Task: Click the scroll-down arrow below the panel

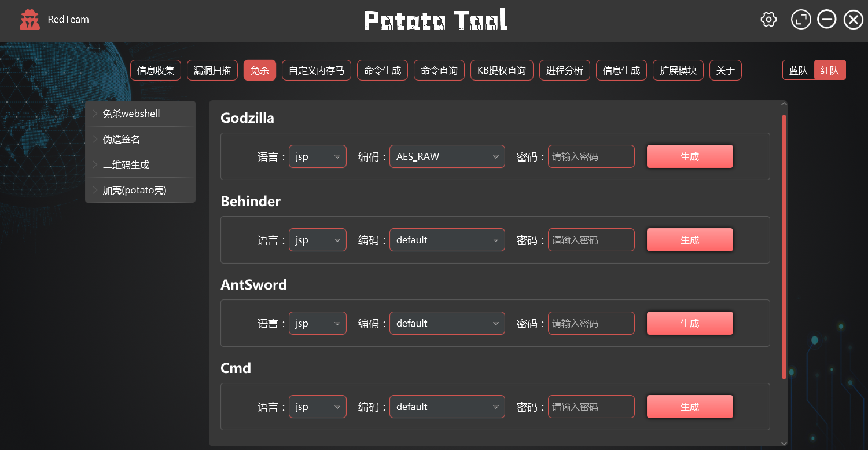Action: coord(784,443)
